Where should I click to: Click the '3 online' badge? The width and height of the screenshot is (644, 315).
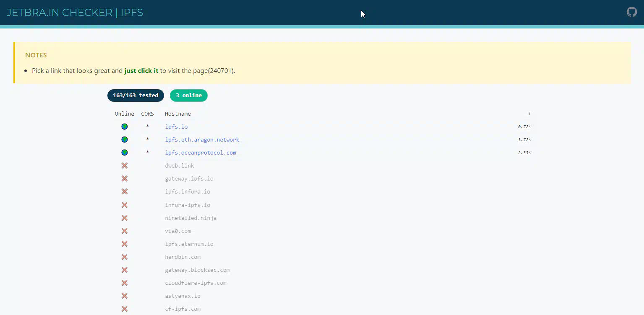[189, 96]
